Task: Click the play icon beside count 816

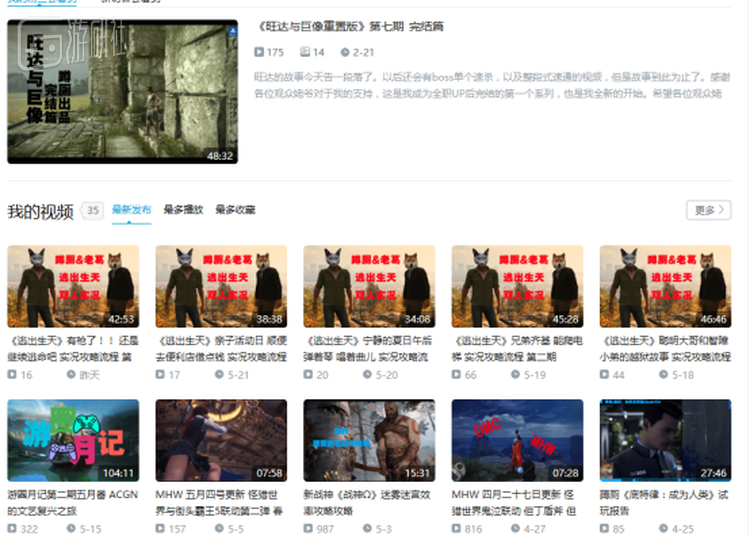Action: [x=456, y=528]
